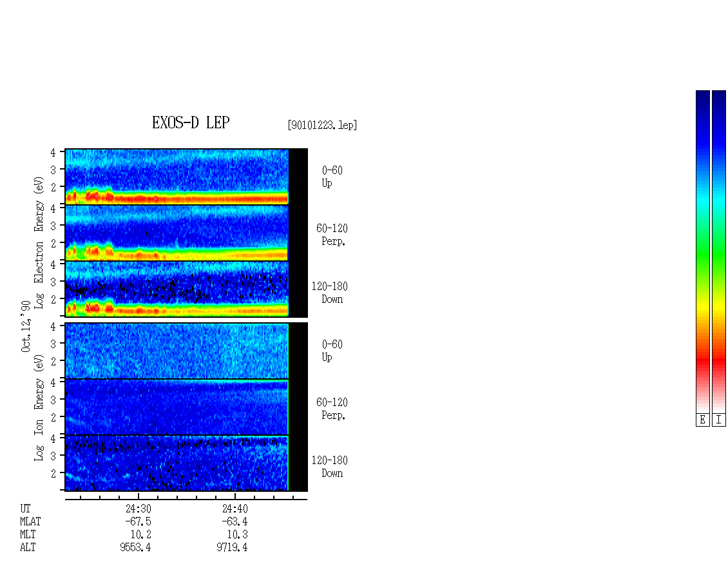The width and height of the screenshot is (728, 564).
Task: Click the UT row label
Action: [x=25, y=509]
